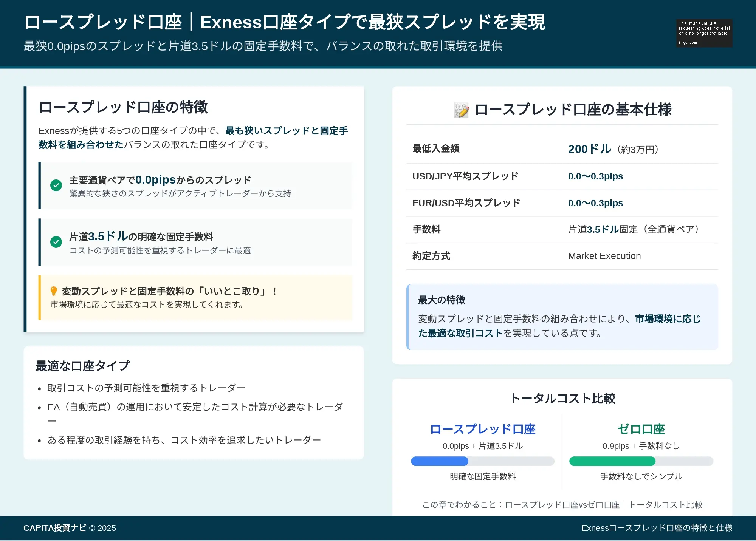Click the bullet starting with EA（自動売買）の運用
Viewport: 756px width, 541px height.
[x=195, y=414]
